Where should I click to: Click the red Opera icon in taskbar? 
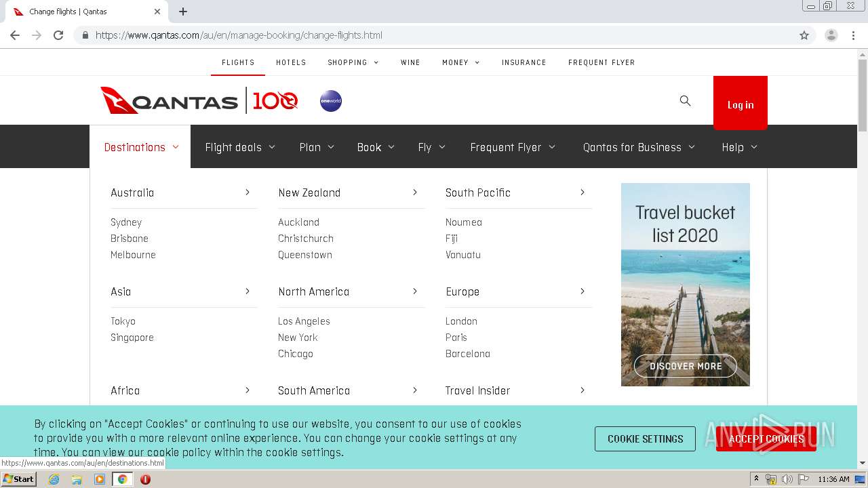(x=145, y=479)
